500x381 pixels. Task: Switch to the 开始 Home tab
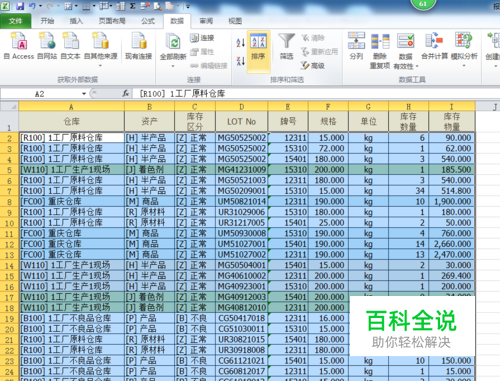(x=47, y=21)
